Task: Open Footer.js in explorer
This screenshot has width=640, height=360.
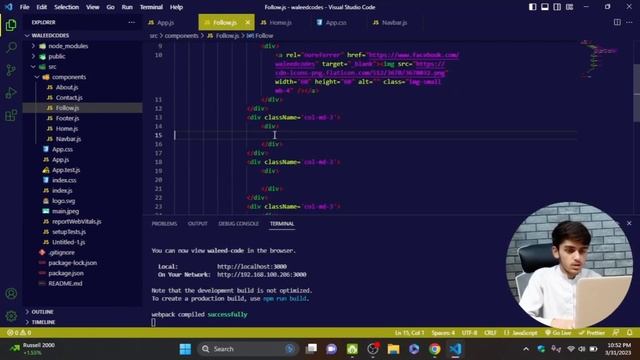Action: [67, 118]
